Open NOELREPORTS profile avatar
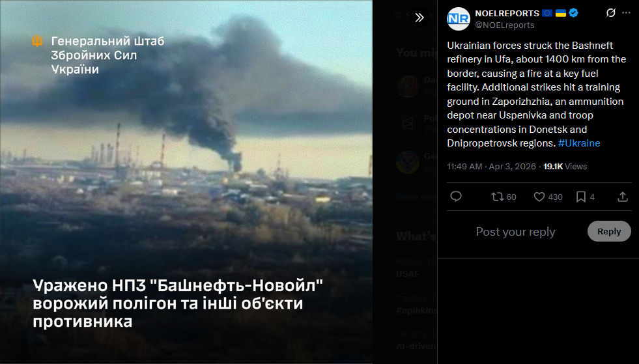This screenshot has width=639, height=364. click(459, 19)
